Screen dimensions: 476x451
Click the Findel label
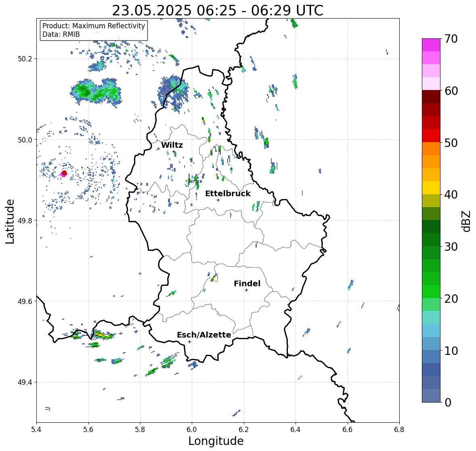[x=247, y=283]
